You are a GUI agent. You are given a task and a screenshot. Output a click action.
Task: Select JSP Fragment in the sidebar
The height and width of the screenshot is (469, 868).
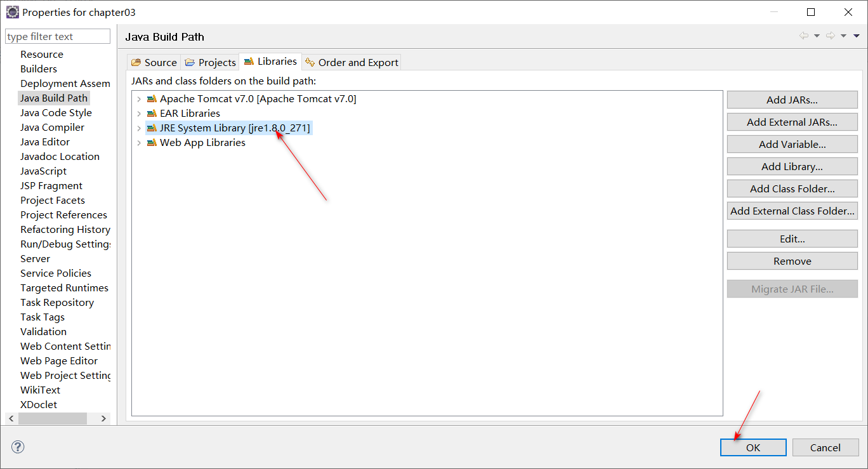[51, 186]
